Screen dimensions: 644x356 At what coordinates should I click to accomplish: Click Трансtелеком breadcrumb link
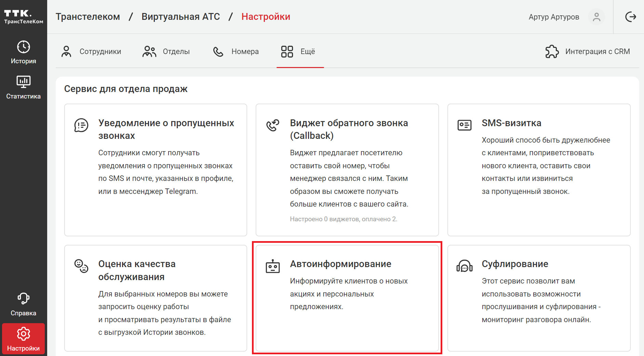[x=88, y=17]
